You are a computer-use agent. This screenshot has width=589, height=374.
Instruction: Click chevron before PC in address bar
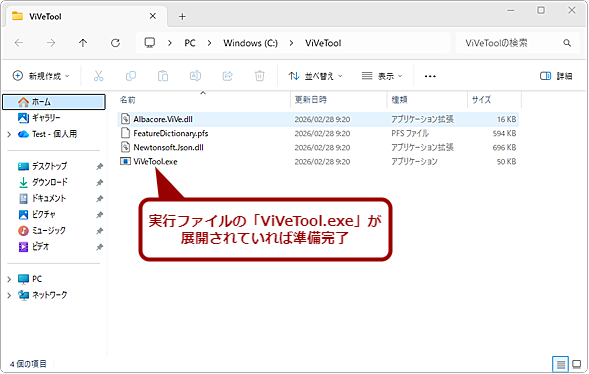pos(170,43)
